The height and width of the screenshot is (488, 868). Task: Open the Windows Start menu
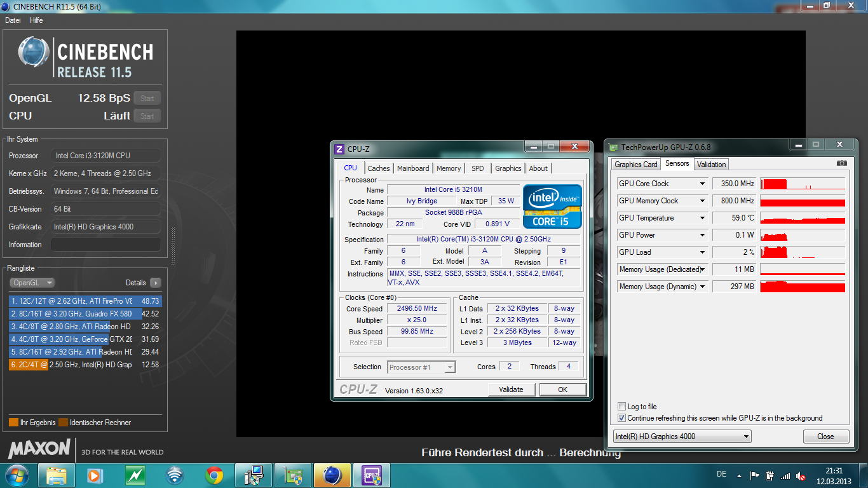click(16, 475)
